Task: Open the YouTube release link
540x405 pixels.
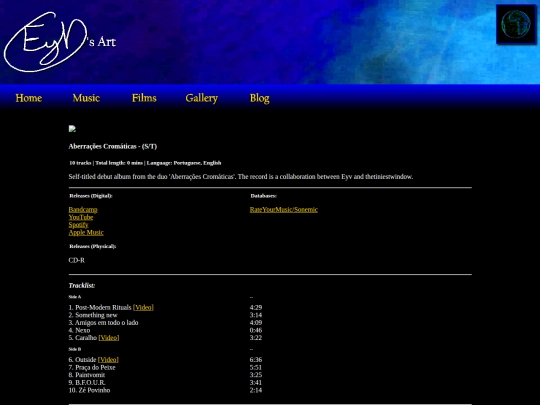Action: [x=81, y=217]
